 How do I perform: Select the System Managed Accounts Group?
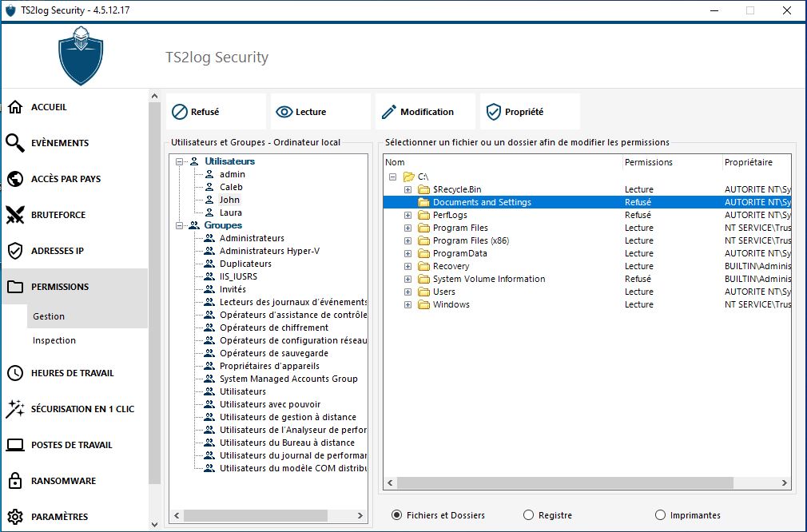288,379
